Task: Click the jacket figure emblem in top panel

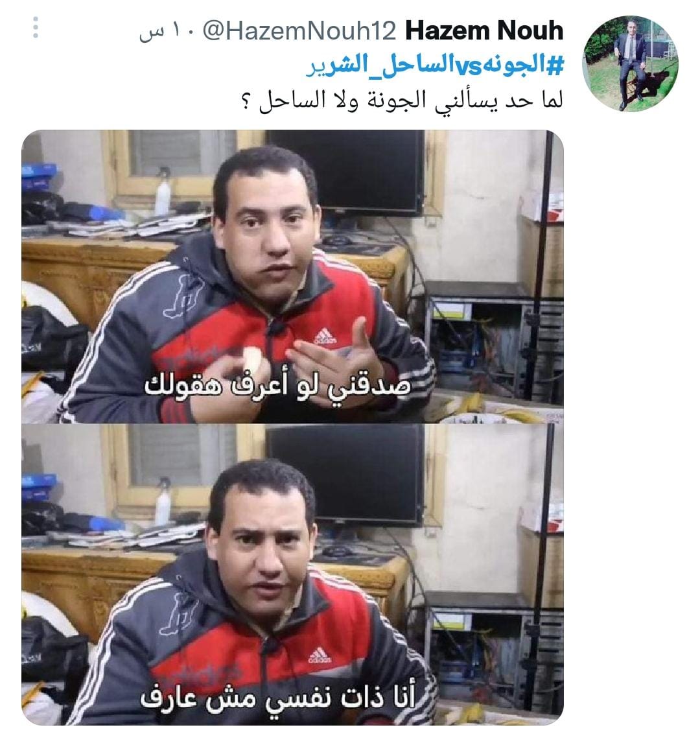Action: [184, 297]
